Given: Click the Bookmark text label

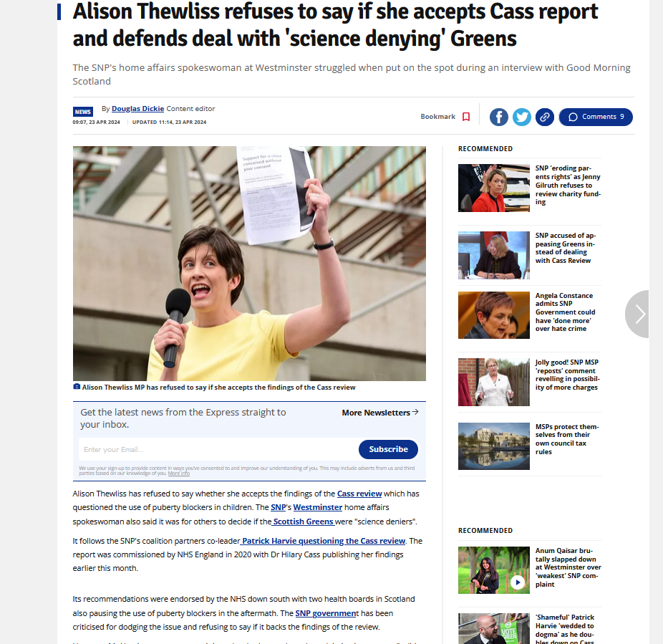Looking at the screenshot, I should tap(437, 117).
